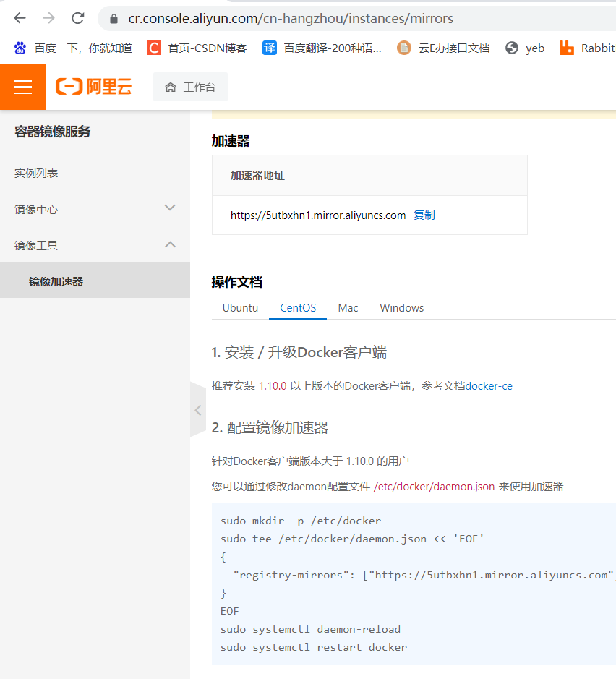Click the '1. 安装 / 升级Docker客户端' heading
This screenshot has height=679, width=616.
pyautogui.click(x=299, y=352)
